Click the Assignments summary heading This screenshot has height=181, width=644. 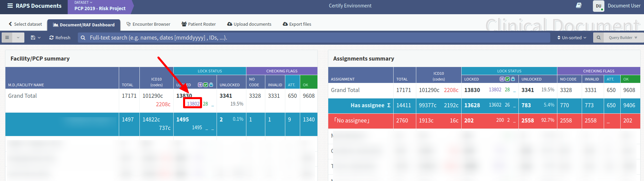363,59
